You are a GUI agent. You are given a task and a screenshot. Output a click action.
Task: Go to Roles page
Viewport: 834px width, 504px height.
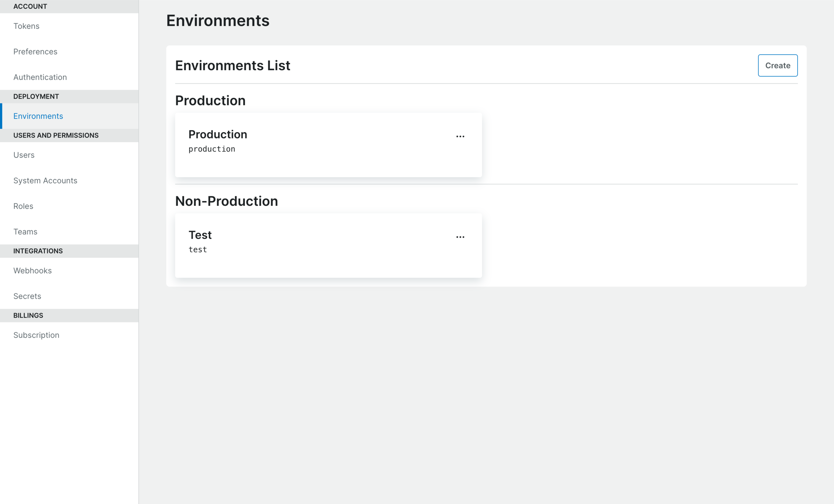[x=23, y=206]
